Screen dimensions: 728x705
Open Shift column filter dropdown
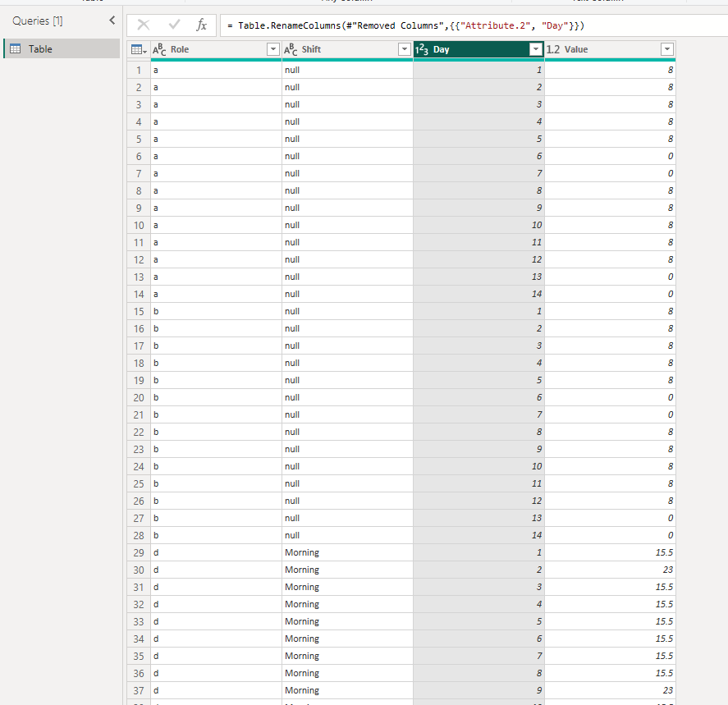point(405,49)
